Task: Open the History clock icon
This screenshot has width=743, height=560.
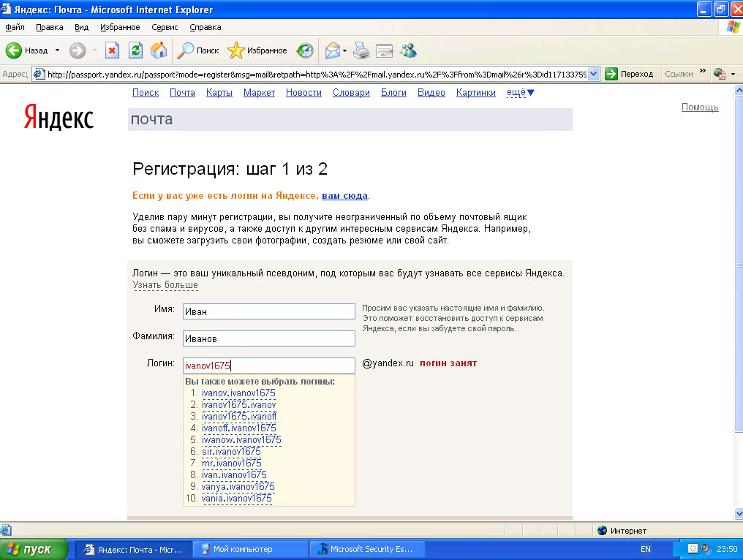Action: [305, 50]
